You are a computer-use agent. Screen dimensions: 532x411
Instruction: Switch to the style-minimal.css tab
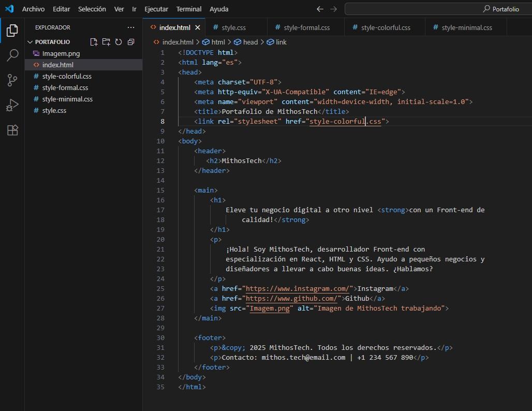[466, 27]
